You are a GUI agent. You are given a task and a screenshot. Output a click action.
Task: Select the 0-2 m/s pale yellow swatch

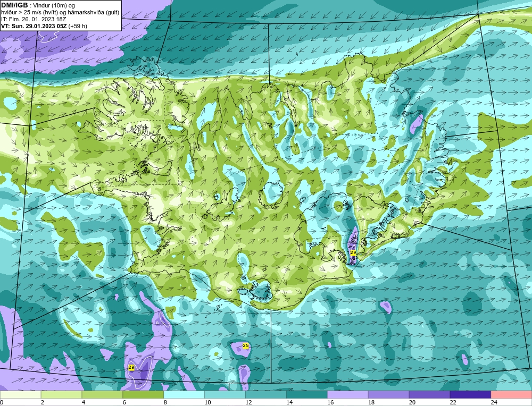coord(20,395)
